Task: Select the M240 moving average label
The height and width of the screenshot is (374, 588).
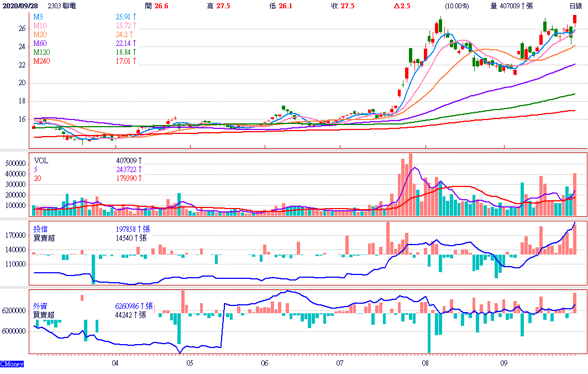Action: 41,61
